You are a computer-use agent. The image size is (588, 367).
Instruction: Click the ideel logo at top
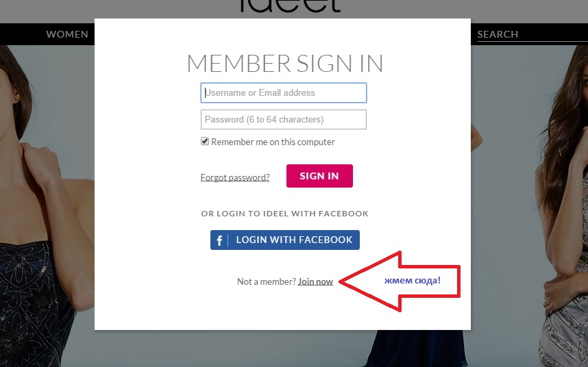(x=290, y=7)
